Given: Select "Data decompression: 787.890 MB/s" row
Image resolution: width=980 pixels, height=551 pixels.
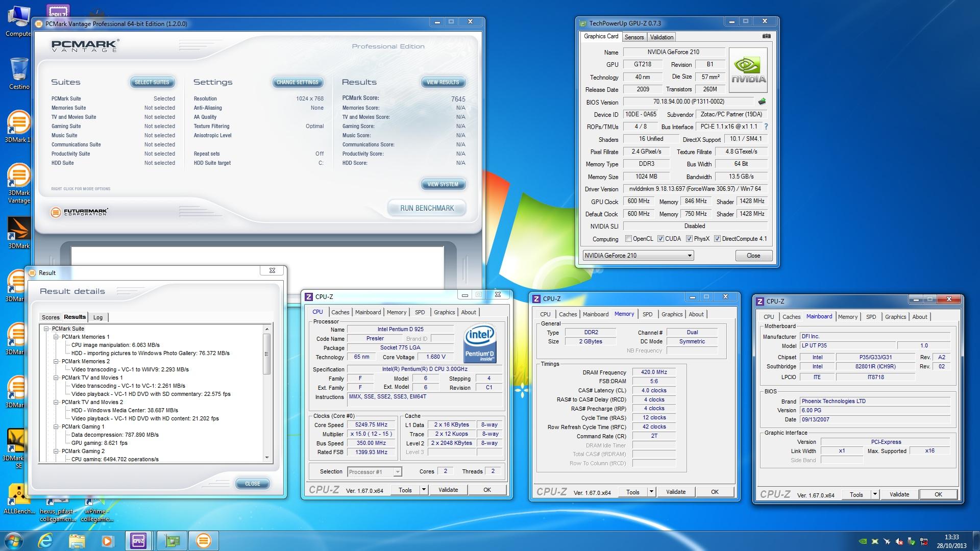Looking at the screenshot, I should [115, 435].
